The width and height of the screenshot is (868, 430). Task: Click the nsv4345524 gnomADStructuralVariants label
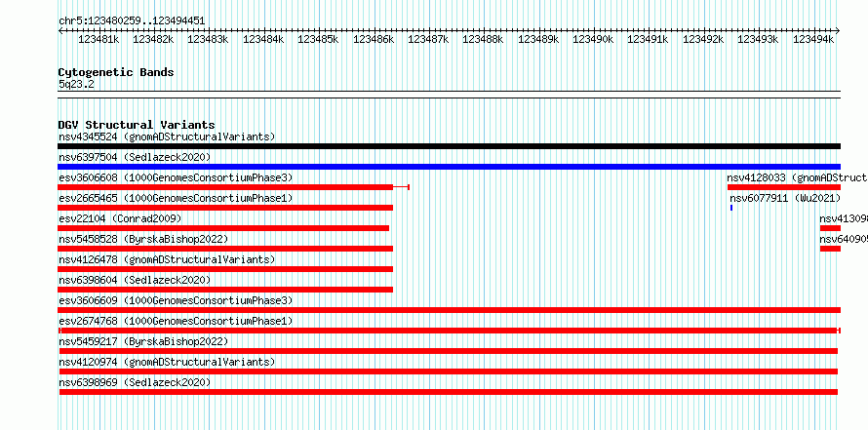click(x=167, y=137)
